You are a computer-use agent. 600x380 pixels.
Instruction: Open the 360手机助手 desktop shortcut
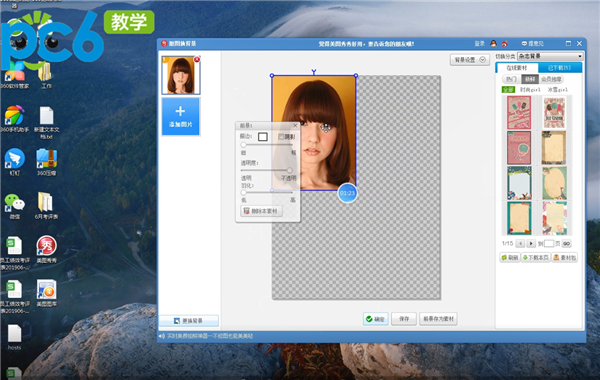pyautogui.click(x=14, y=119)
